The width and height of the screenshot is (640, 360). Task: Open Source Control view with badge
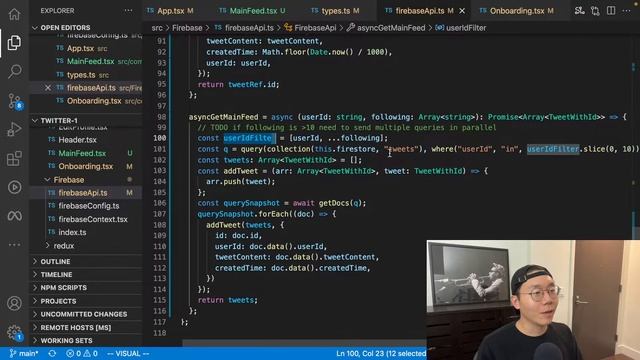tap(15, 101)
